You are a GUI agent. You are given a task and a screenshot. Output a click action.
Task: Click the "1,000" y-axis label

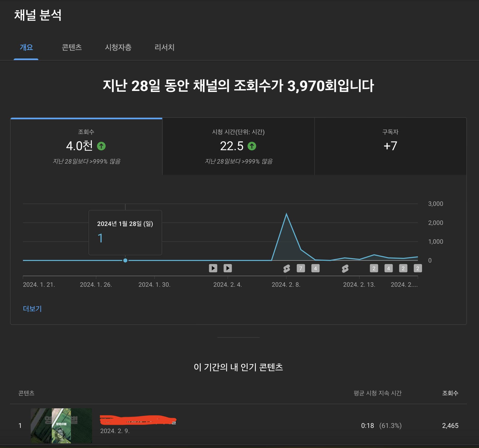tap(436, 242)
